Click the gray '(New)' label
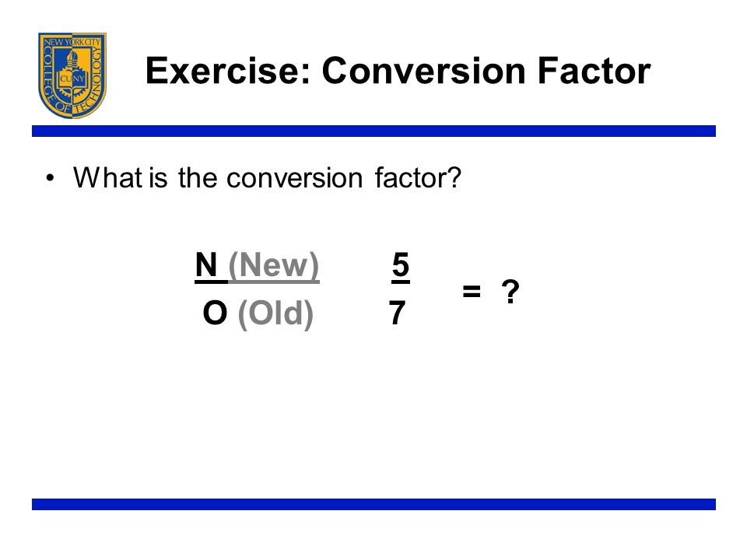The width and height of the screenshot is (747, 560). [x=274, y=265]
